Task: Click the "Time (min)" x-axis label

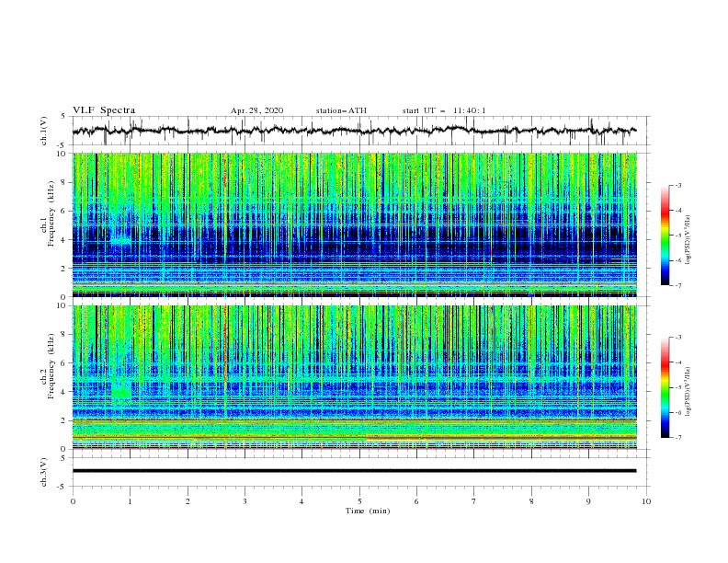Action: [368, 511]
